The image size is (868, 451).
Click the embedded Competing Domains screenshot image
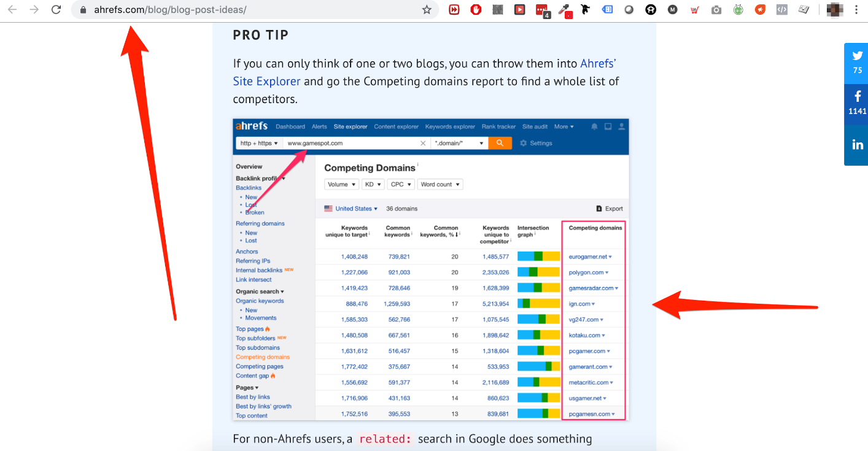click(431, 269)
